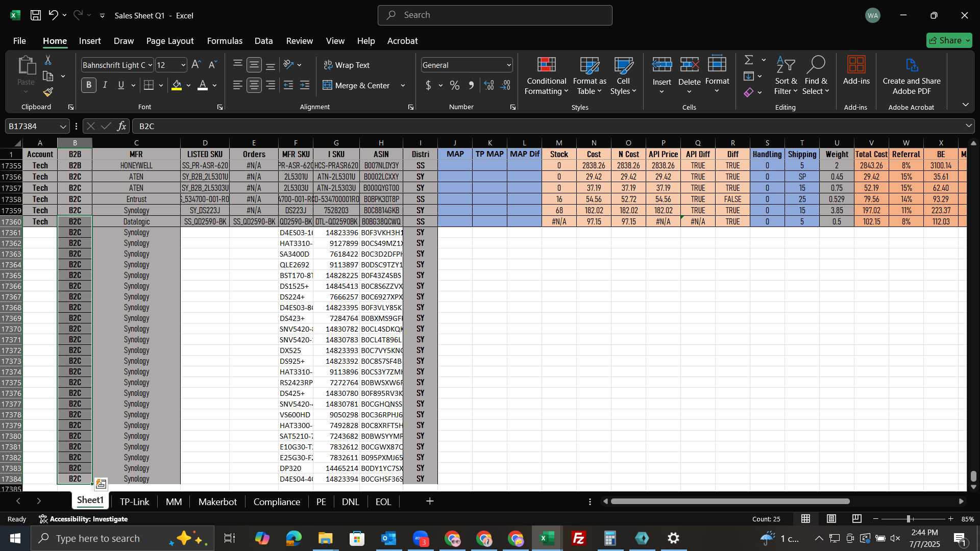This screenshot has height=551, width=980.
Task: Click the Paste clipboard icon
Action: 26,66
